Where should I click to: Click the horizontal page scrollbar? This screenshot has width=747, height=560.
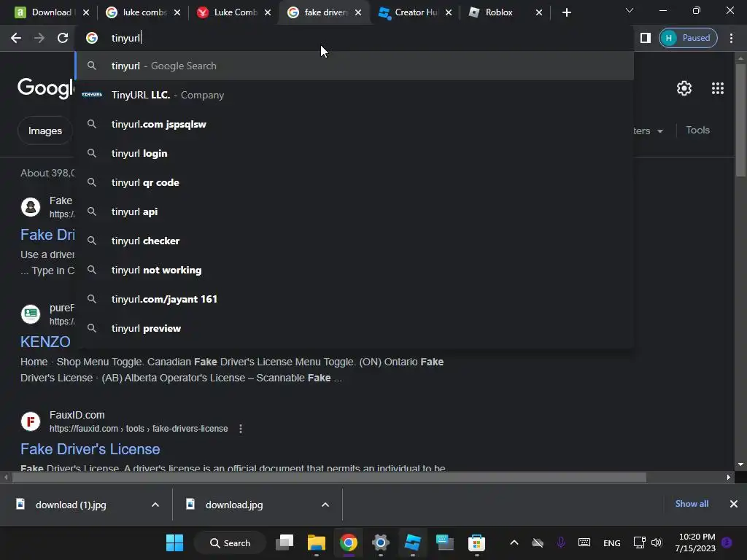click(329, 477)
